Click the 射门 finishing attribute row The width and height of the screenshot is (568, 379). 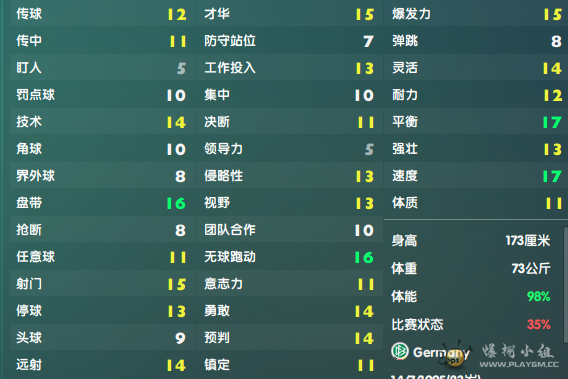click(102, 284)
